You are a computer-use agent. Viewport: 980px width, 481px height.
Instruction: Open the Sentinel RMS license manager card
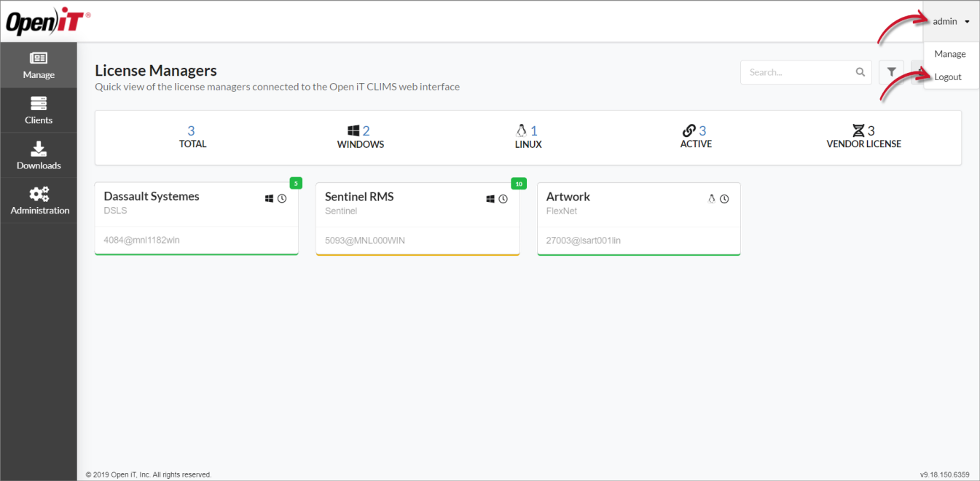[x=418, y=219]
